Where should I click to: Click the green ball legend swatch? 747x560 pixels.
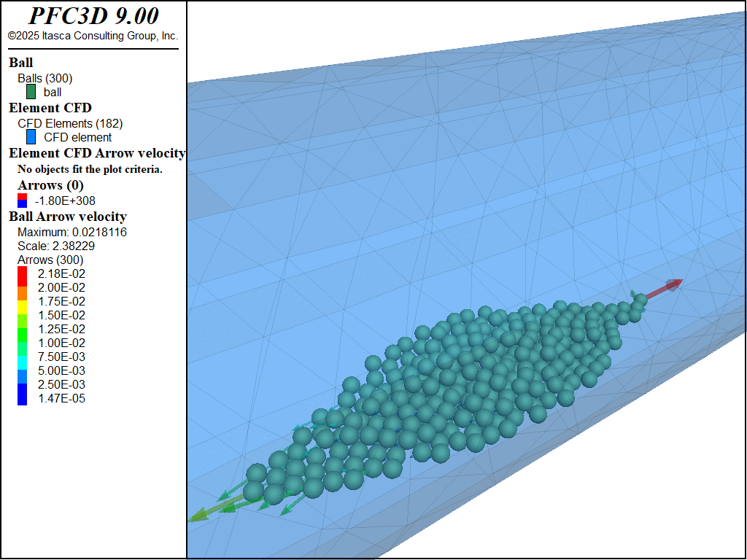[31, 92]
